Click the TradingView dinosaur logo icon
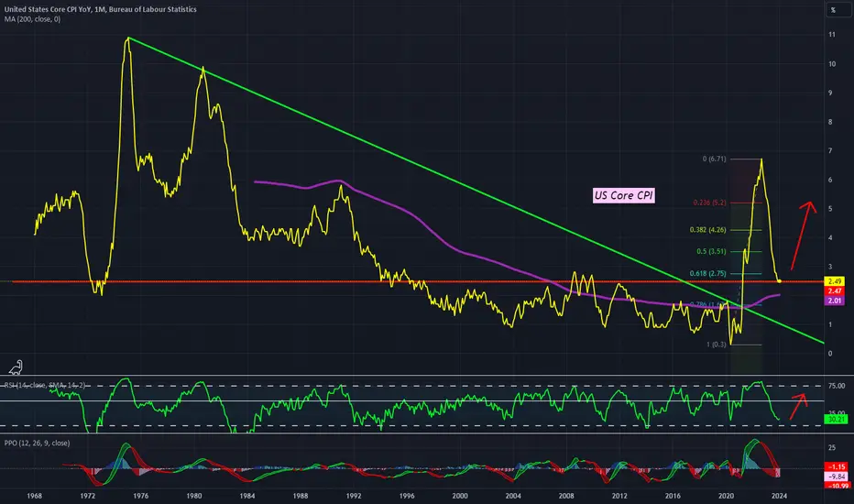Screen dimensions: 854x504 tap(16, 367)
